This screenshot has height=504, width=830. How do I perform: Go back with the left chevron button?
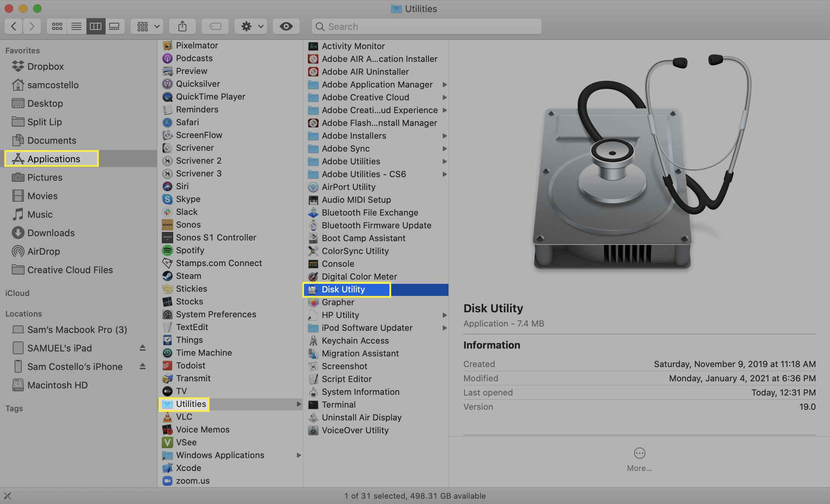[x=14, y=26]
